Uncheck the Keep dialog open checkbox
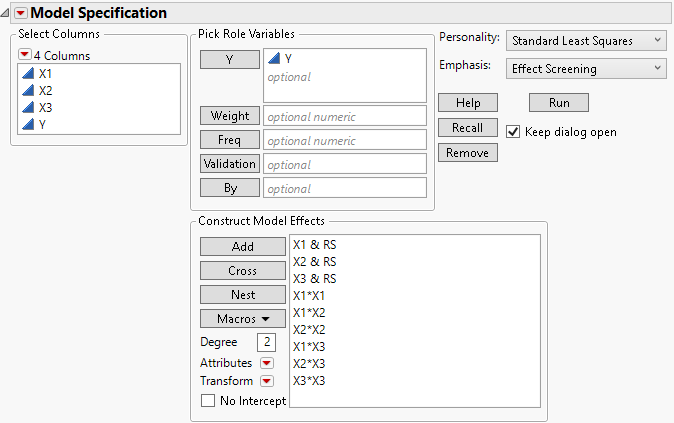This screenshot has height=423, width=674. (x=514, y=132)
